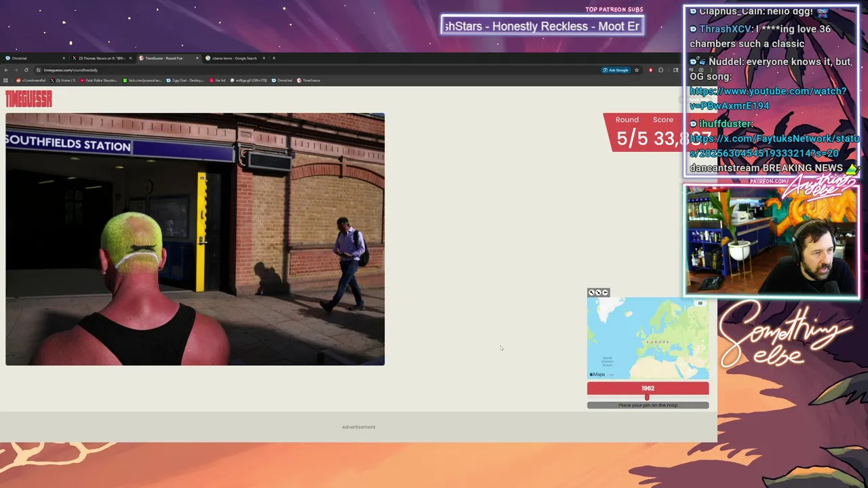The image size is (868, 488).
Task: Open the Fatal Police Shooting bookmark
Action: (x=99, y=80)
